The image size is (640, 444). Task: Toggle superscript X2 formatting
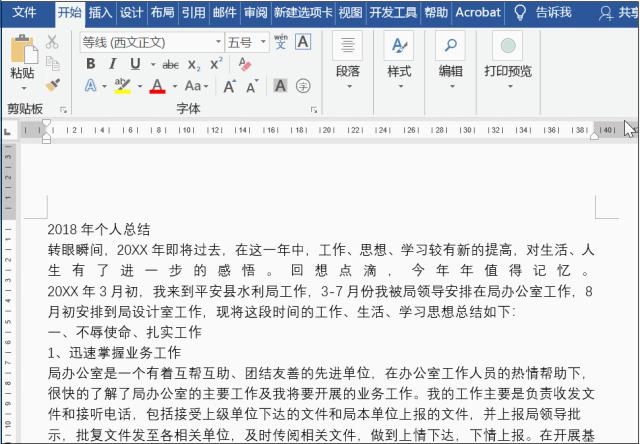tap(216, 64)
